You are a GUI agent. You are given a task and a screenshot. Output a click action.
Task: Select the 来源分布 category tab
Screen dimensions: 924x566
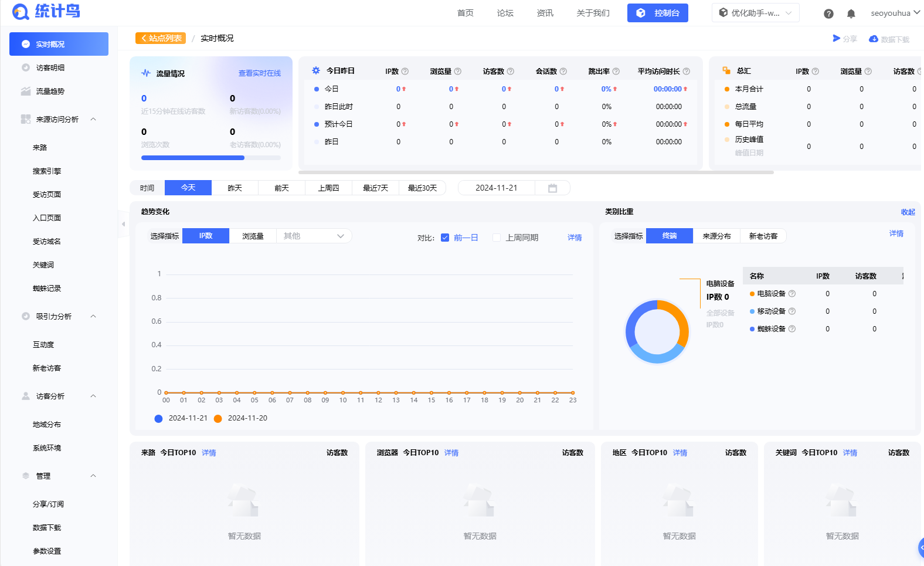(x=716, y=236)
